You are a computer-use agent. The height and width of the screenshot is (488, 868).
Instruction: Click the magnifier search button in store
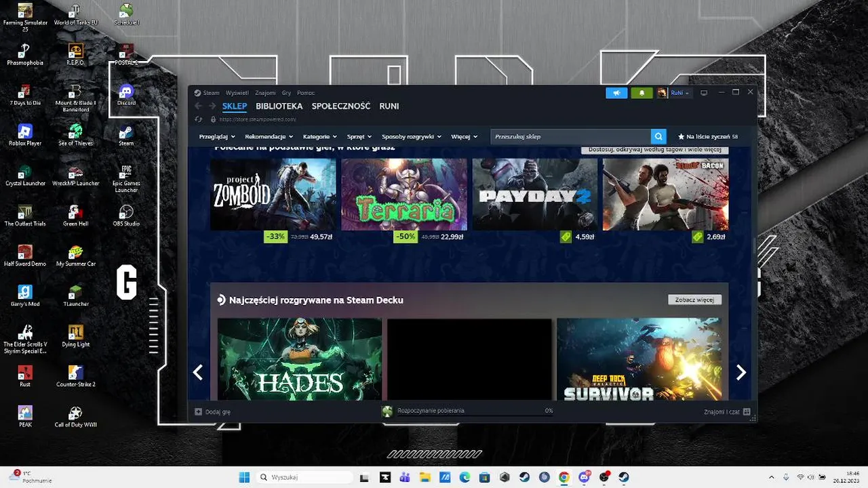tap(658, 136)
